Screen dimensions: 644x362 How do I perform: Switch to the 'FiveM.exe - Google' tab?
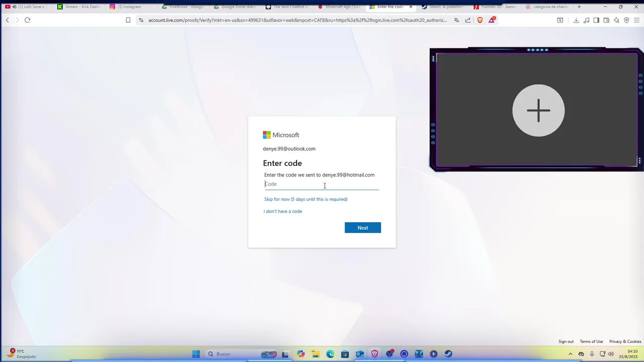click(183, 7)
